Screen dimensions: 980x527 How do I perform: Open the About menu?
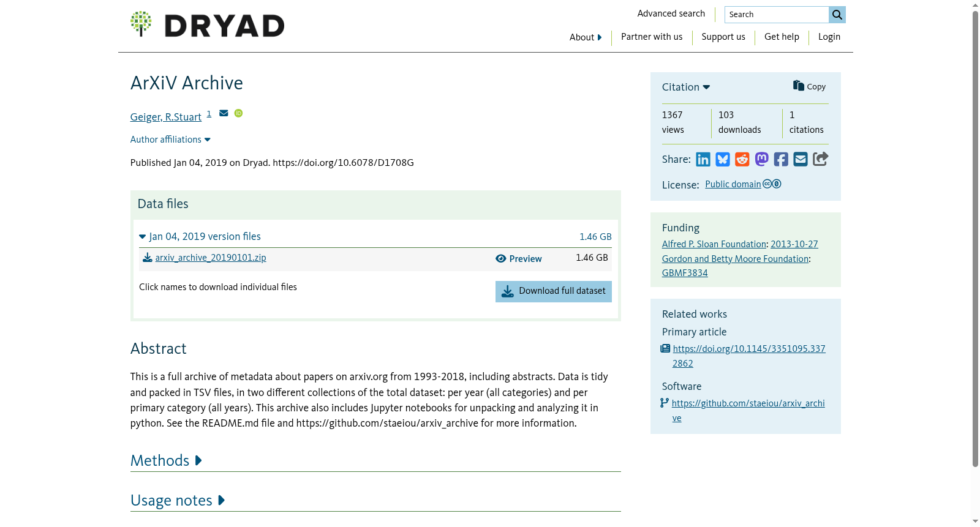pyautogui.click(x=586, y=37)
